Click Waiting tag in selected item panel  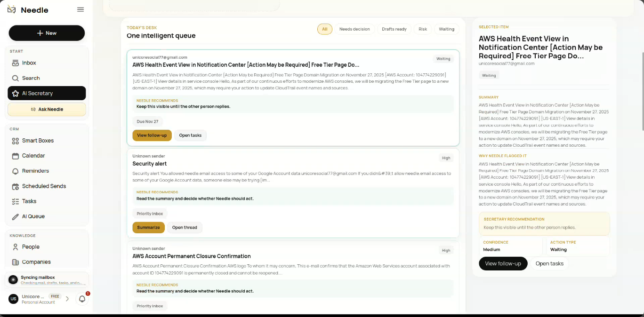489,75
